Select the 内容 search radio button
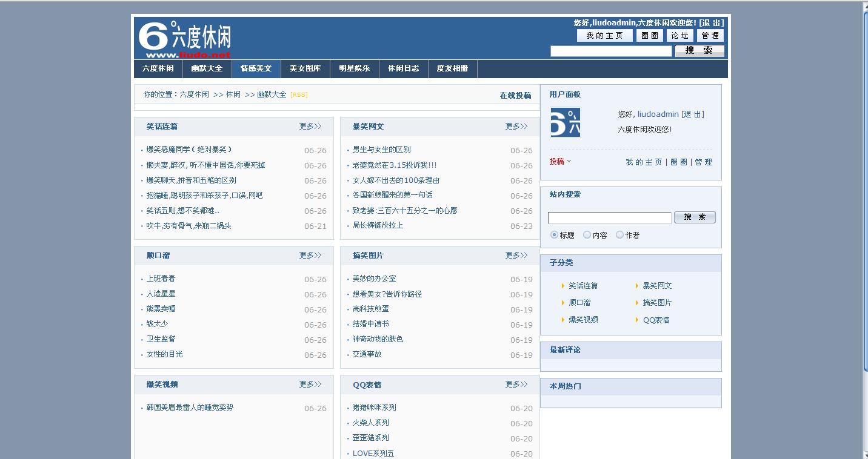868x459 pixels. 587,235
